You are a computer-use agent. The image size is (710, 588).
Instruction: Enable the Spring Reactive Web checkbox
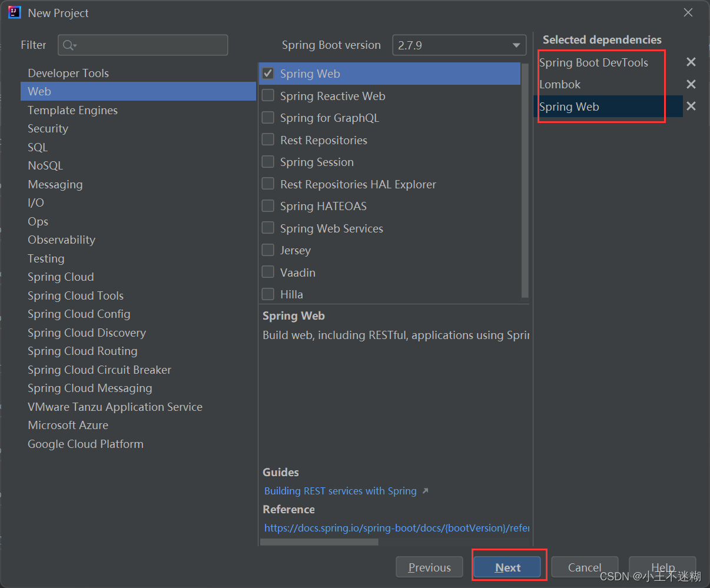(x=268, y=95)
